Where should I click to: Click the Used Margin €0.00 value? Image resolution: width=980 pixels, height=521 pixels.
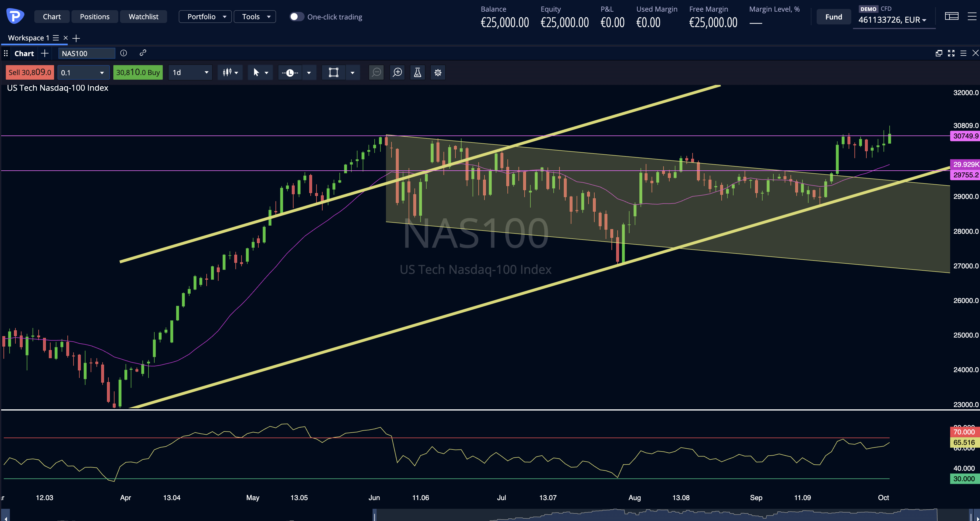[x=648, y=22]
